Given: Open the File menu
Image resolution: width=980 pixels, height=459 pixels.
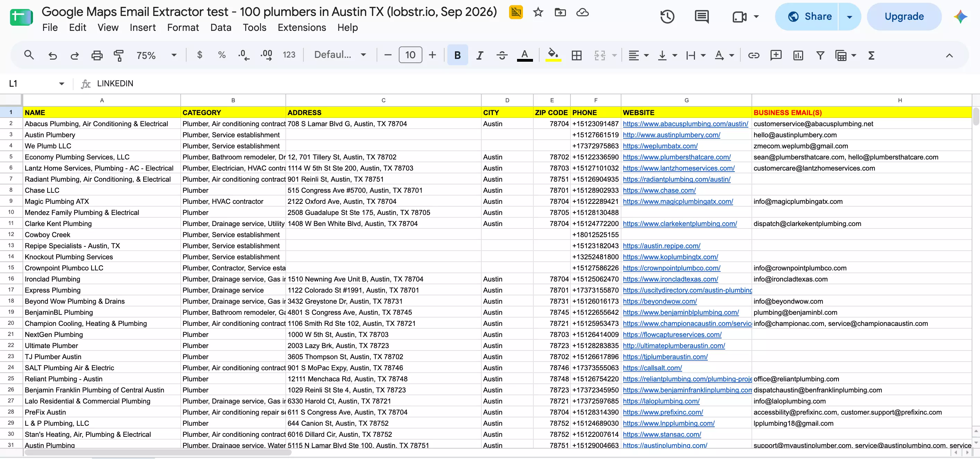Looking at the screenshot, I should [x=50, y=28].
